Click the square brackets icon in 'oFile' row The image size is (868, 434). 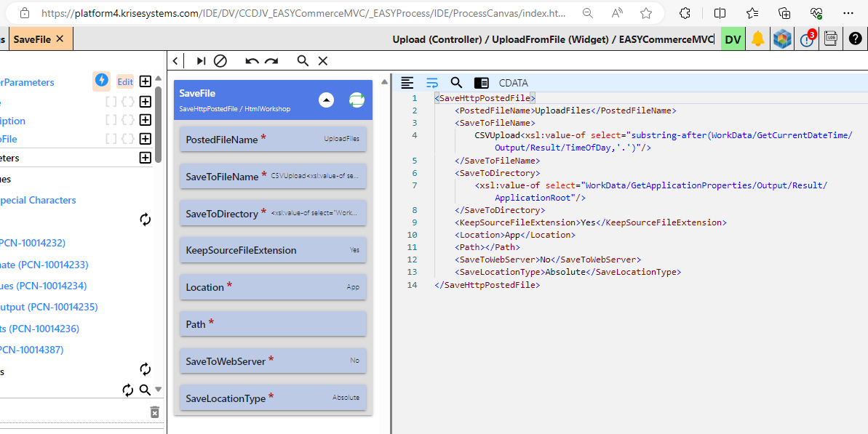pyautogui.click(x=111, y=138)
